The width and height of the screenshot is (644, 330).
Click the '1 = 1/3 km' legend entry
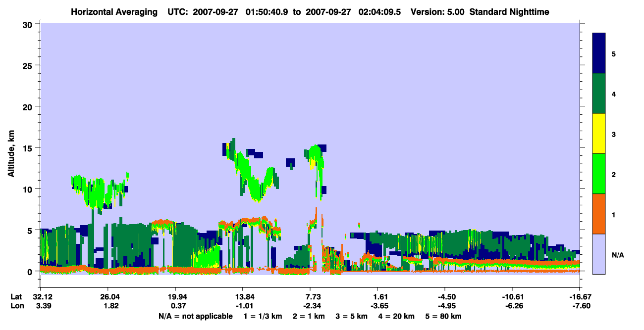tap(263, 316)
